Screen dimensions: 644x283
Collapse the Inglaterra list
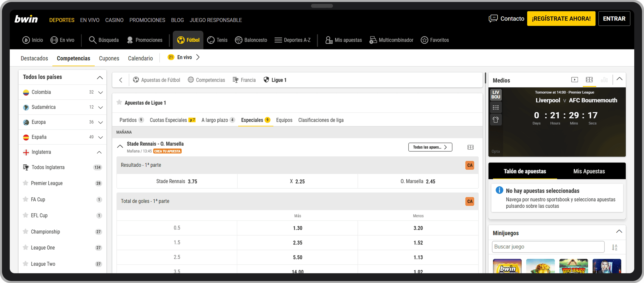(x=99, y=152)
